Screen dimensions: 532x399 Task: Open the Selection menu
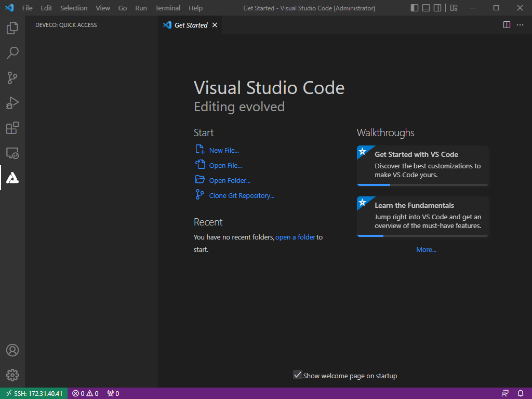74,8
